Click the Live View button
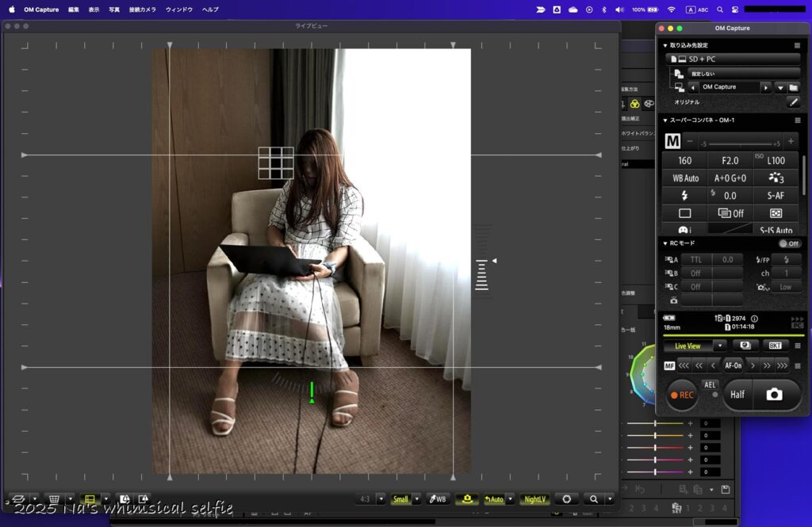The height and width of the screenshot is (527, 812). click(x=688, y=346)
